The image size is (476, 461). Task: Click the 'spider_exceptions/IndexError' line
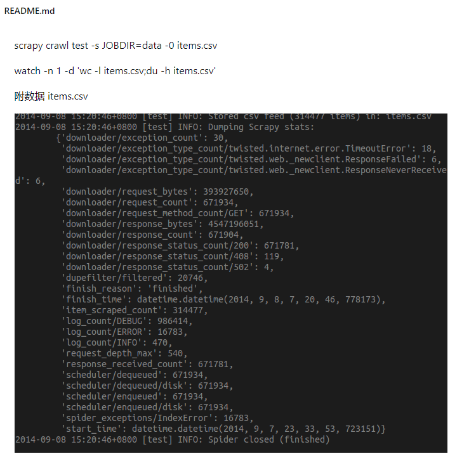(x=157, y=418)
